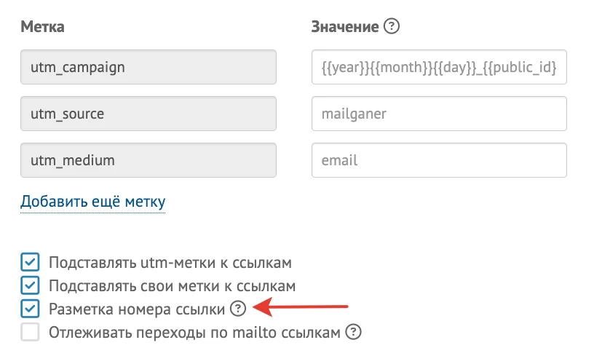
Task: Click Добавить ещё метку link
Action: click(x=93, y=202)
